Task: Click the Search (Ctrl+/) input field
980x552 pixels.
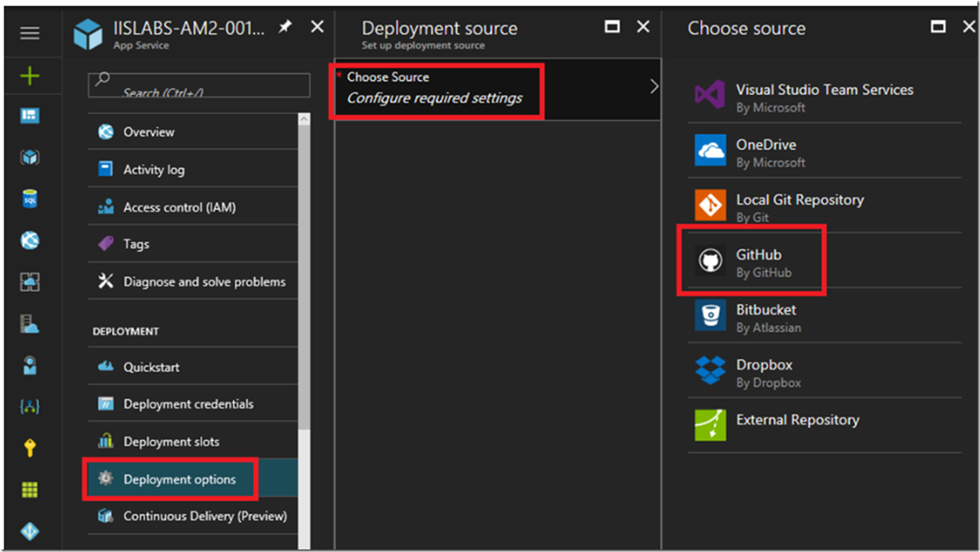Action: tap(199, 85)
